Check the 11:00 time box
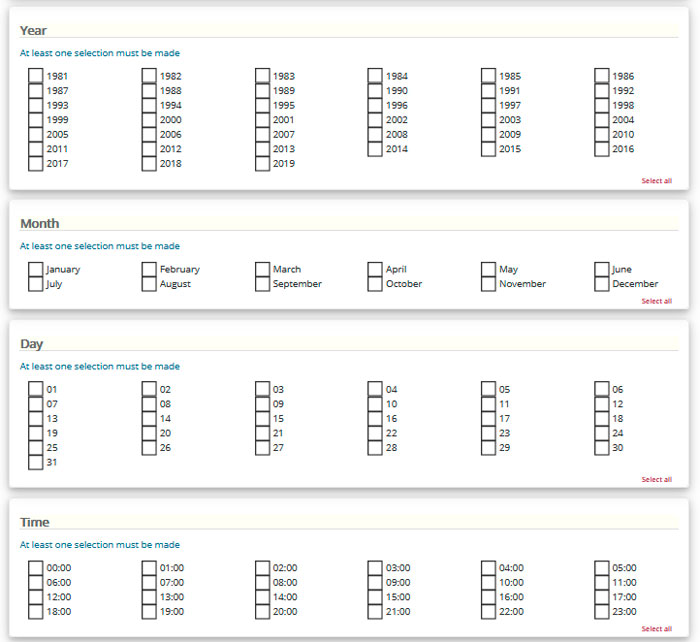The height and width of the screenshot is (642, 700). 601,582
